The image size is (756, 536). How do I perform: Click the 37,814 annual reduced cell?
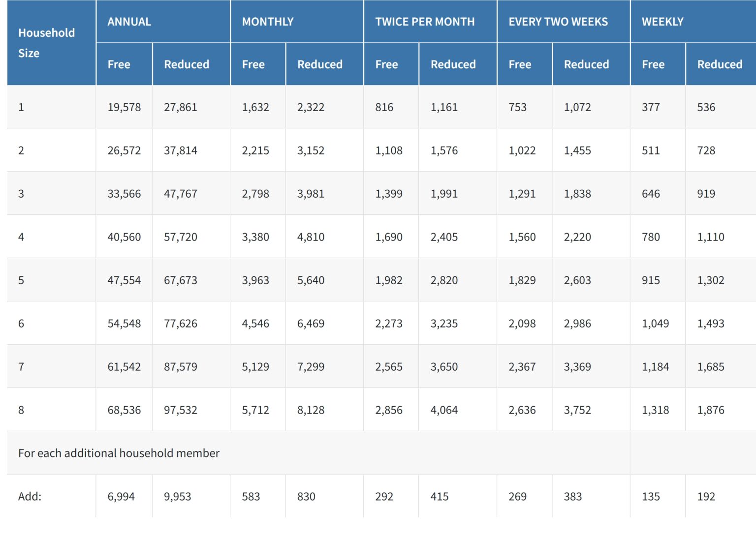coord(181,150)
